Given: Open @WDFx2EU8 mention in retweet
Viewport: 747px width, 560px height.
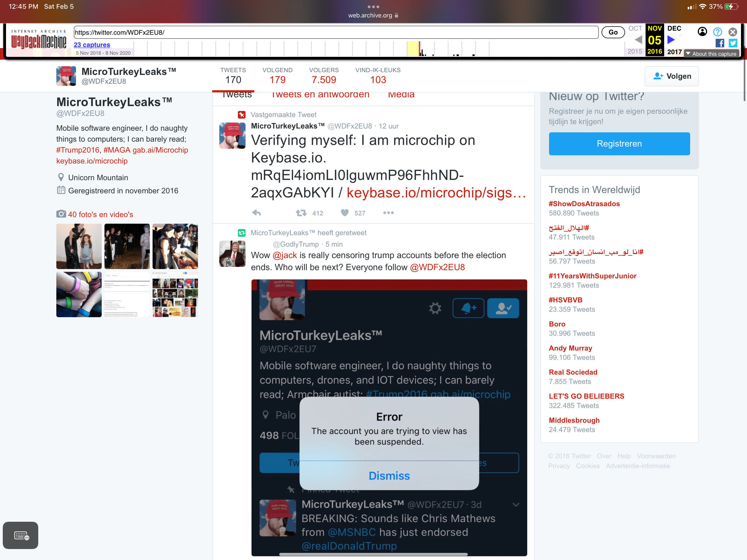Looking at the screenshot, I should (x=437, y=267).
